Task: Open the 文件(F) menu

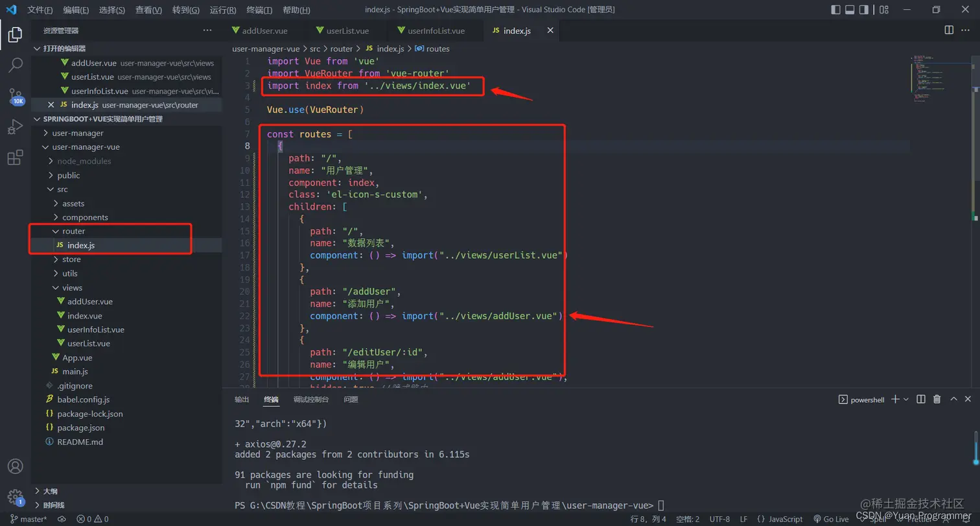Action: [x=40, y=10]
